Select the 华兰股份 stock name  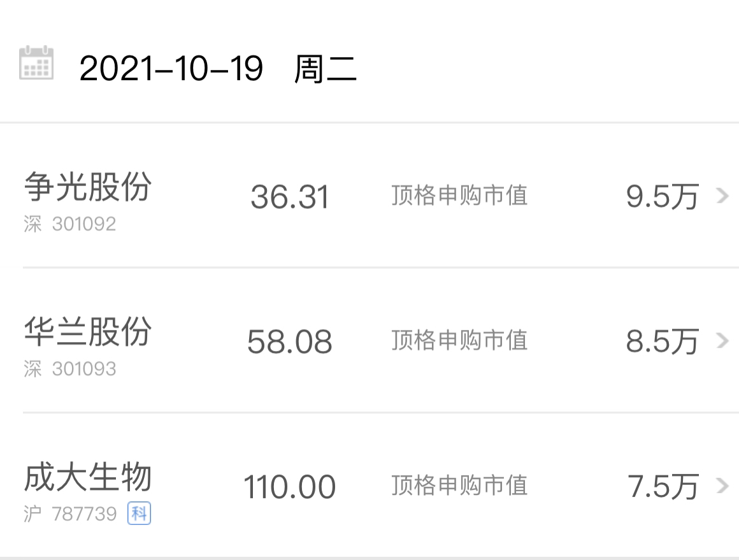coord(88,332)
